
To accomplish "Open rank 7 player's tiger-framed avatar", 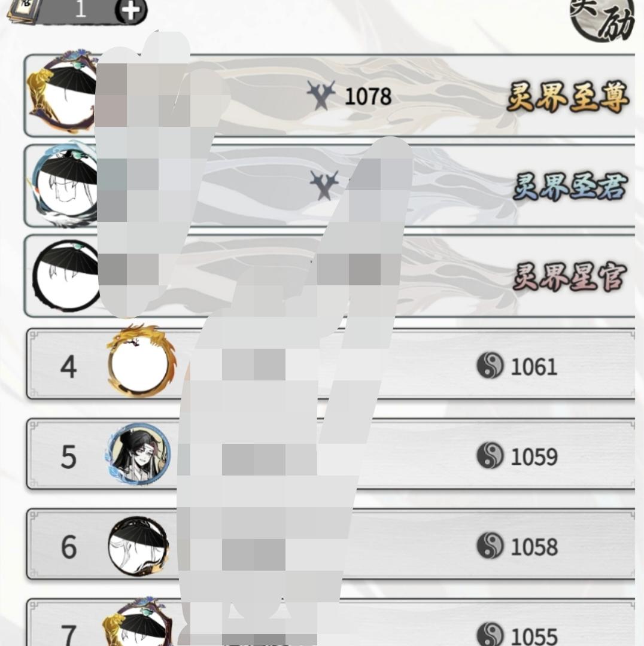I will [x=137, y=622].
